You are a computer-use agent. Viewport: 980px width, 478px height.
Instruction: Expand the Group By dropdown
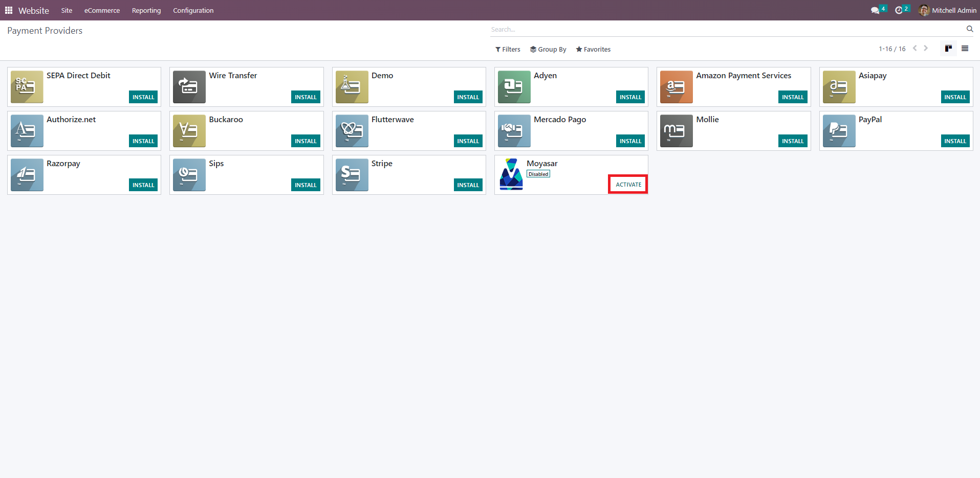(548, 50)
